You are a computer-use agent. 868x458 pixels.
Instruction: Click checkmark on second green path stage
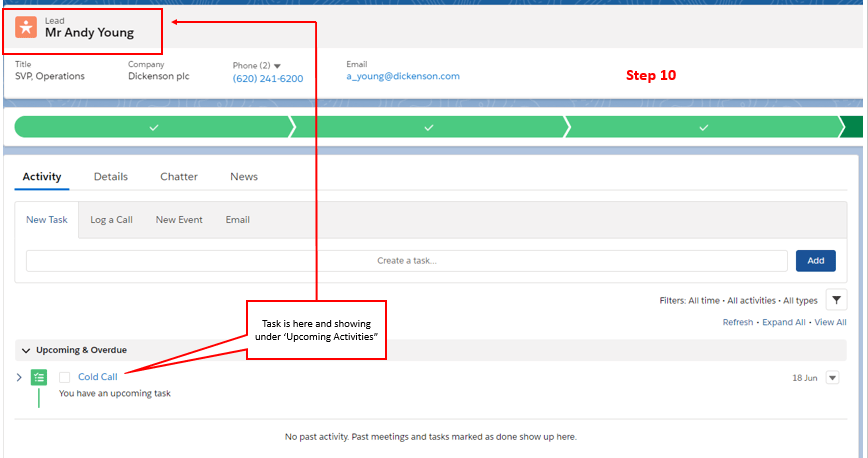pos(429,128)
